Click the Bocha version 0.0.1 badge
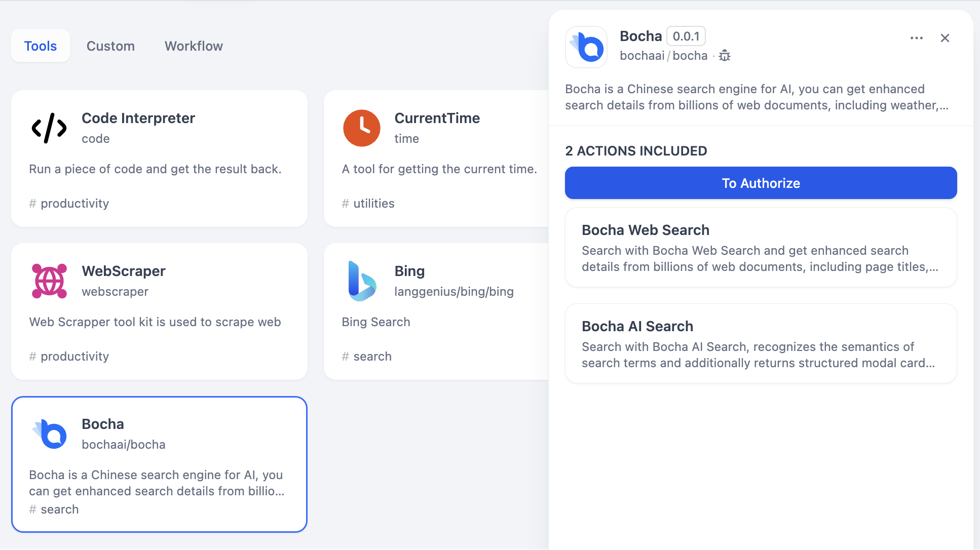 coord(686,36)
